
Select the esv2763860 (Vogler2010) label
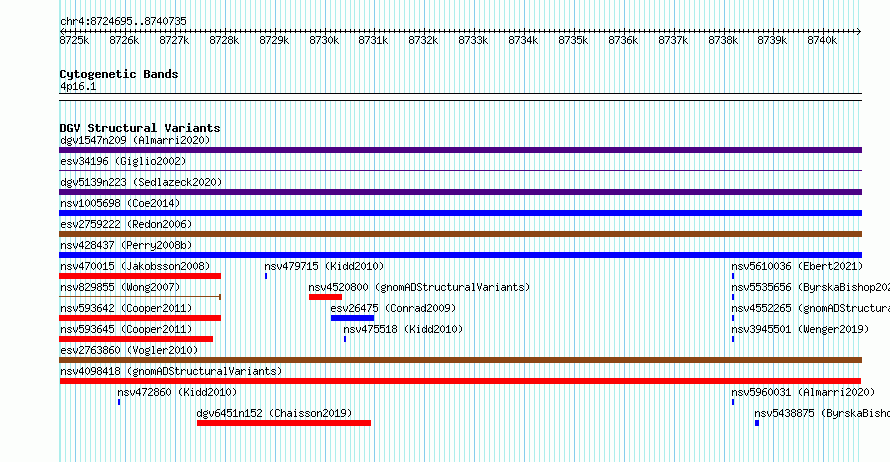pos(129,350)
